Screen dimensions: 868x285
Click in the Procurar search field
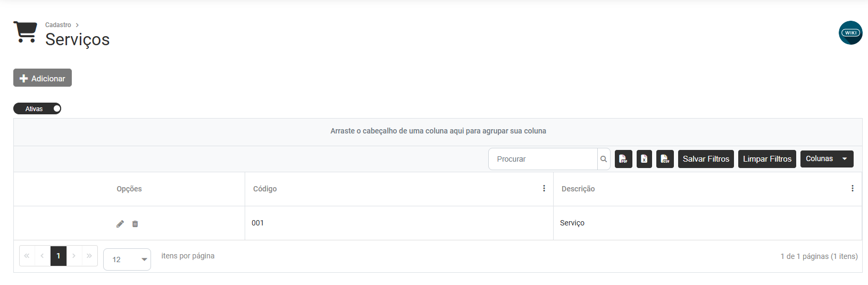(542, 159)
